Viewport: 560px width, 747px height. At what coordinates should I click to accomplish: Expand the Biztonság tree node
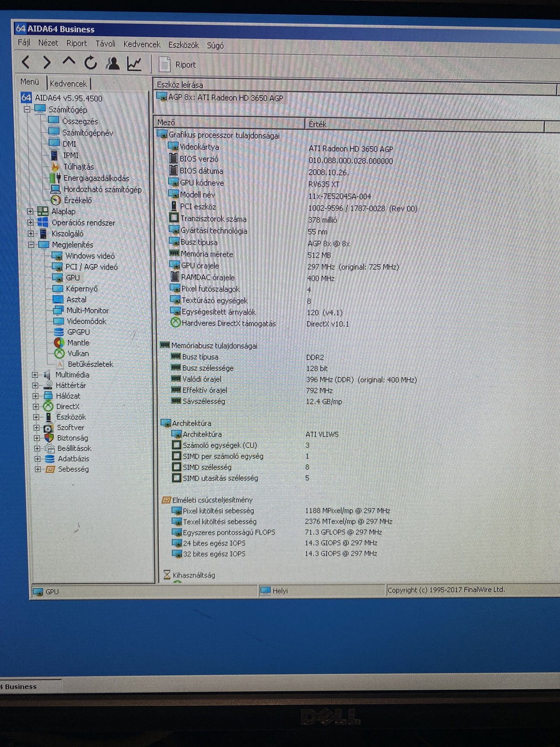coord(37,438)
